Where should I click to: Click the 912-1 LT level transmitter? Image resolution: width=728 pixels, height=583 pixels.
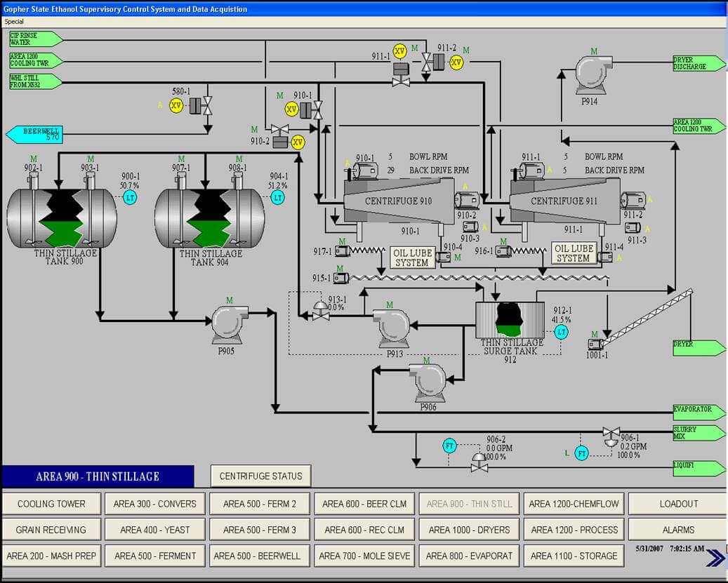562,332
